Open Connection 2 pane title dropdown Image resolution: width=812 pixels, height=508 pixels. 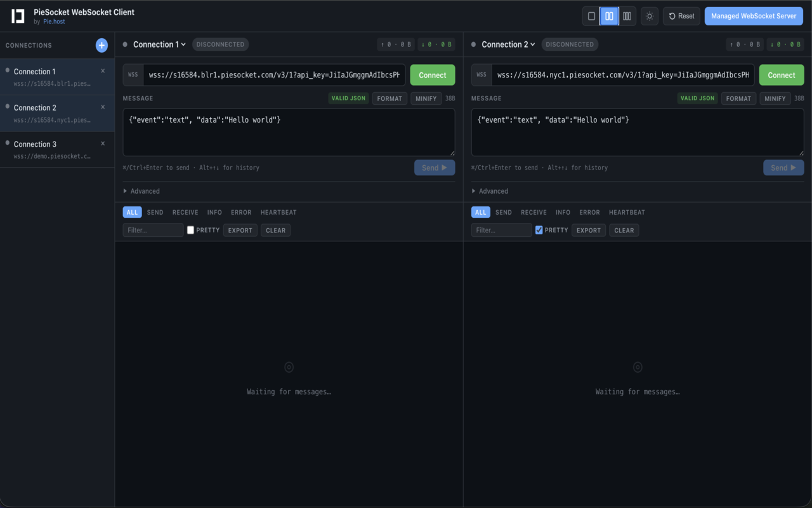point(508,44)
